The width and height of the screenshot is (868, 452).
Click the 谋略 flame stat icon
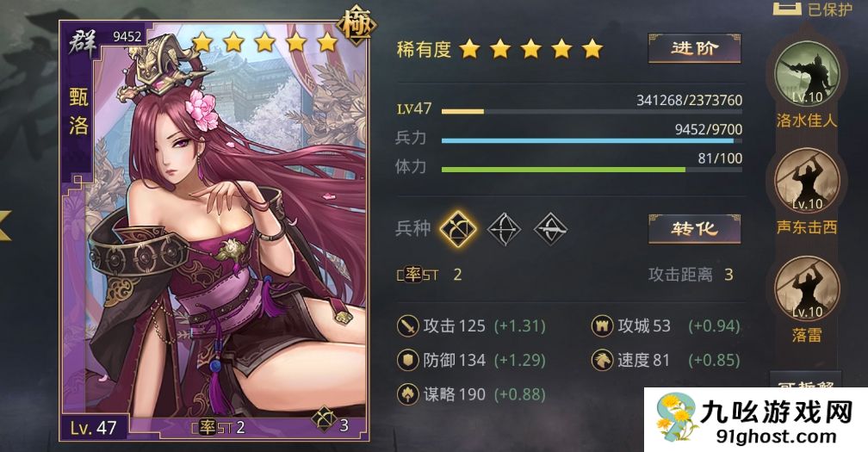[408, 394]
